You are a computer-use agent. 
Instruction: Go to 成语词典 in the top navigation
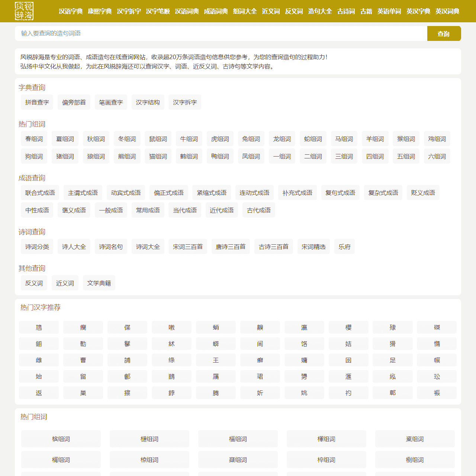click(216, 11)
